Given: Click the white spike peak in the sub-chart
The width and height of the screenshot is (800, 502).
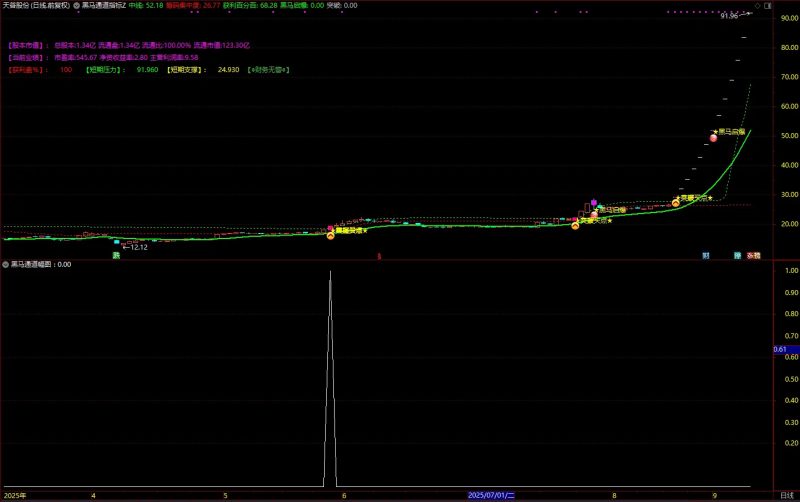Looking at the screenshot, I should 330,272.
